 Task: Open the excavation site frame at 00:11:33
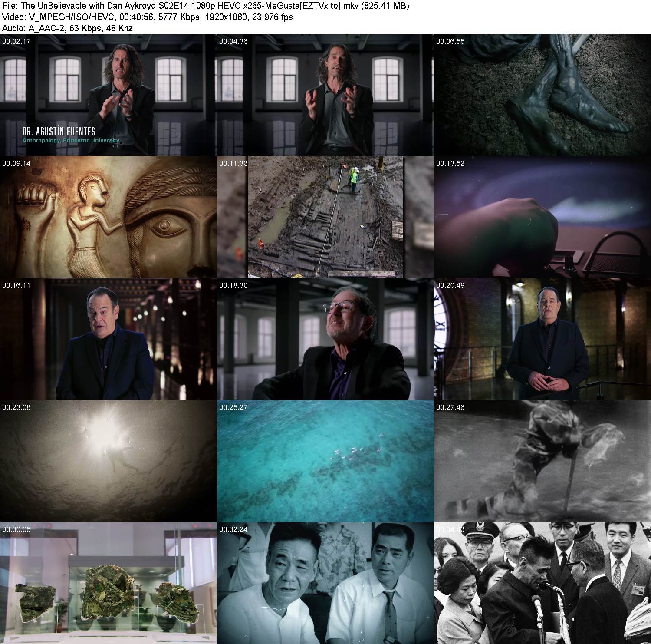click(325, 217)
